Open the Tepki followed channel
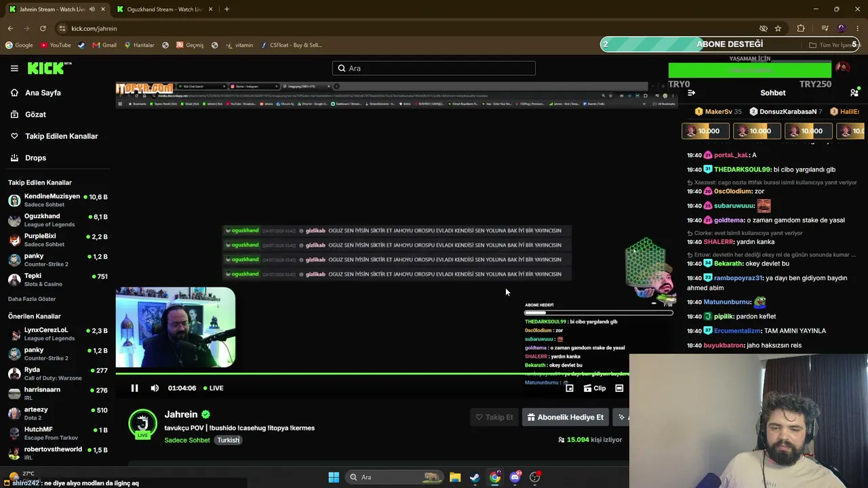Image resolution: width=868 pixels, height=488 pixels. [58, 279]
